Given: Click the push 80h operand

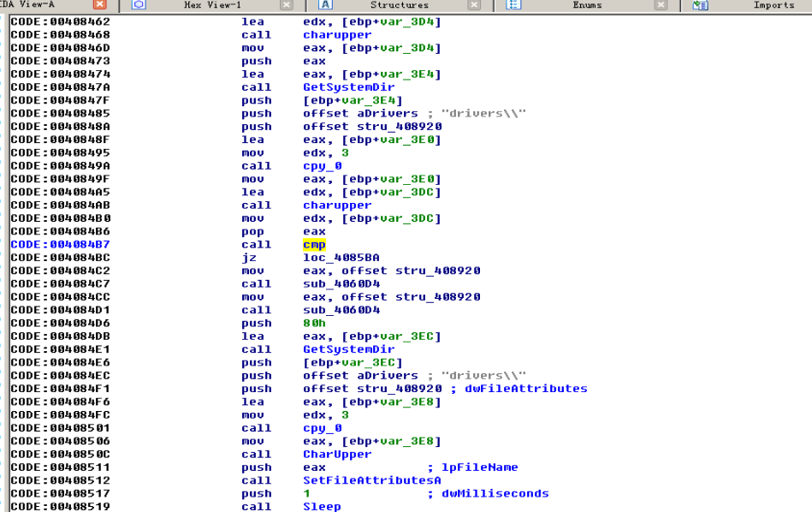Looking at the screenshot, I should click(x=314, y=324).
